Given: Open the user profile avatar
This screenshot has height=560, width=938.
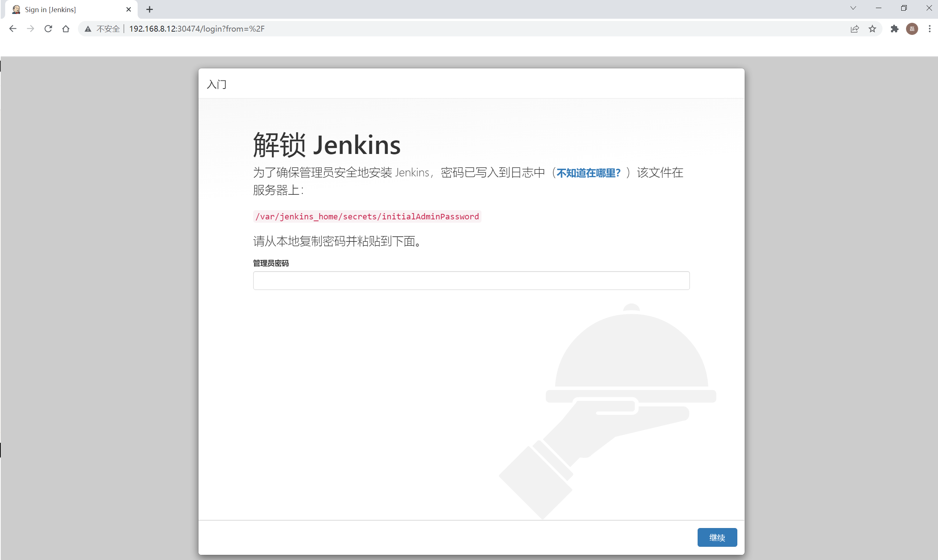Looking at the screenshot, I should tap(912, 29).
